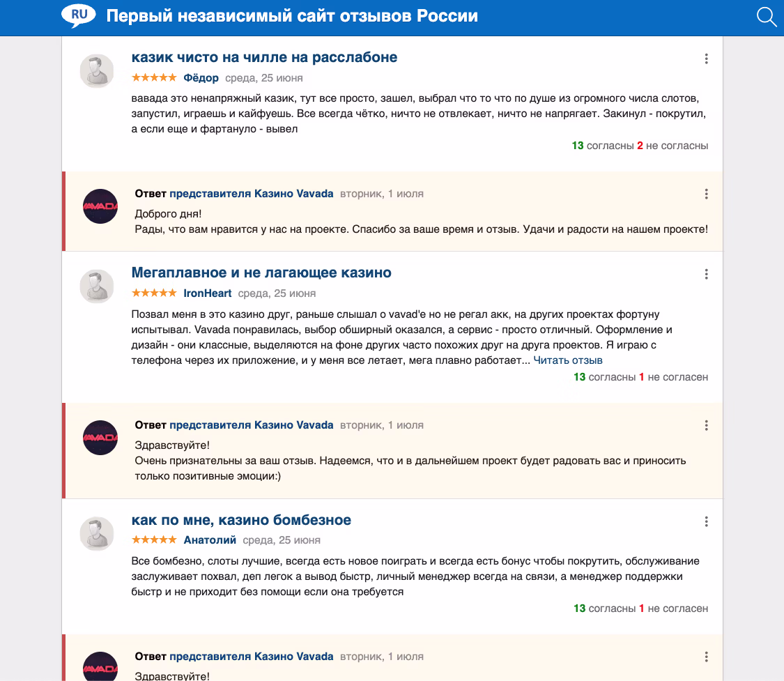Viewport: 784px width, 681px height.
Task: Open kebab menu on IronHeart's review
Action: pos(706,275)
